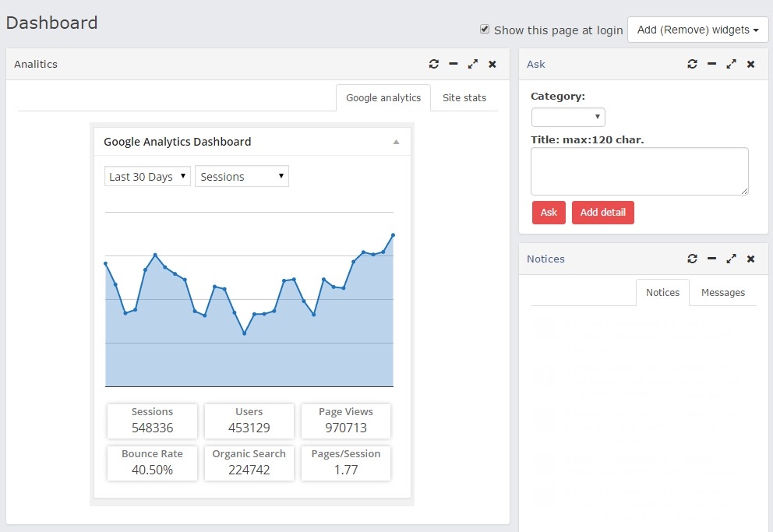Click the Add detail button

(602, 213)
